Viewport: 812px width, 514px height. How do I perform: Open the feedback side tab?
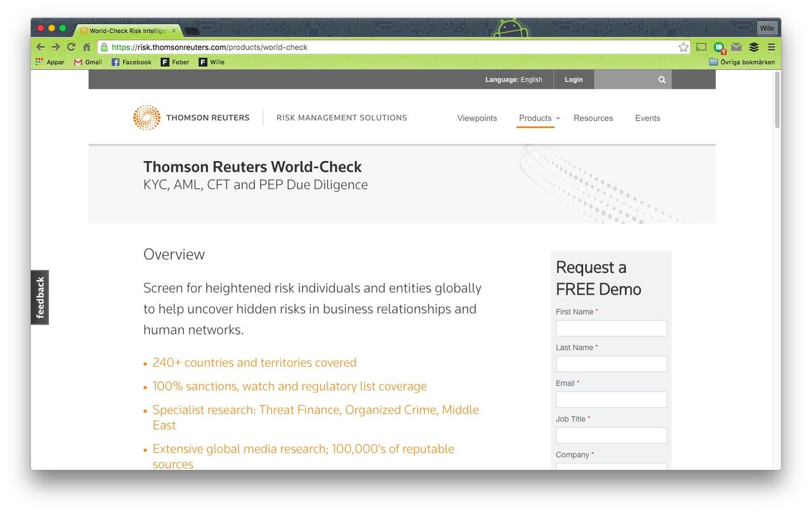point(40,297)
